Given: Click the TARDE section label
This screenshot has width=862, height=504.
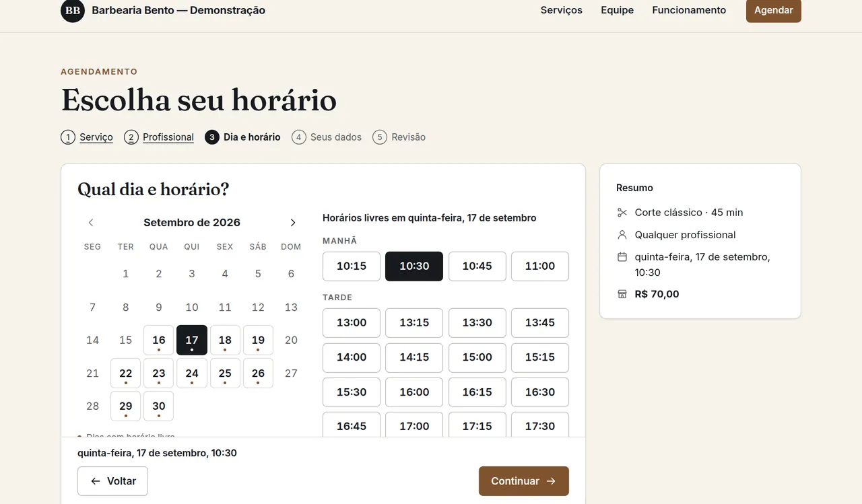Looking at the screenshot, I should (x=337, y=297).
